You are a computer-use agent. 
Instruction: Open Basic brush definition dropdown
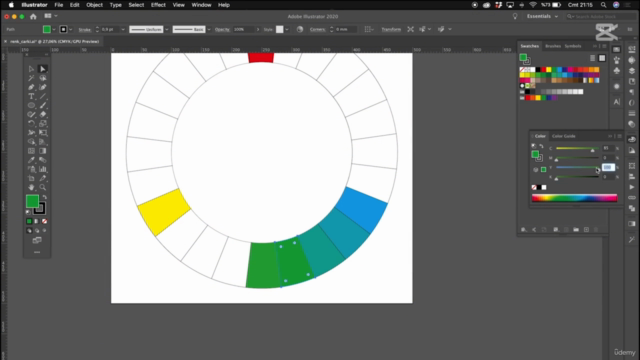pyautogui.click(x=209, y=29)
